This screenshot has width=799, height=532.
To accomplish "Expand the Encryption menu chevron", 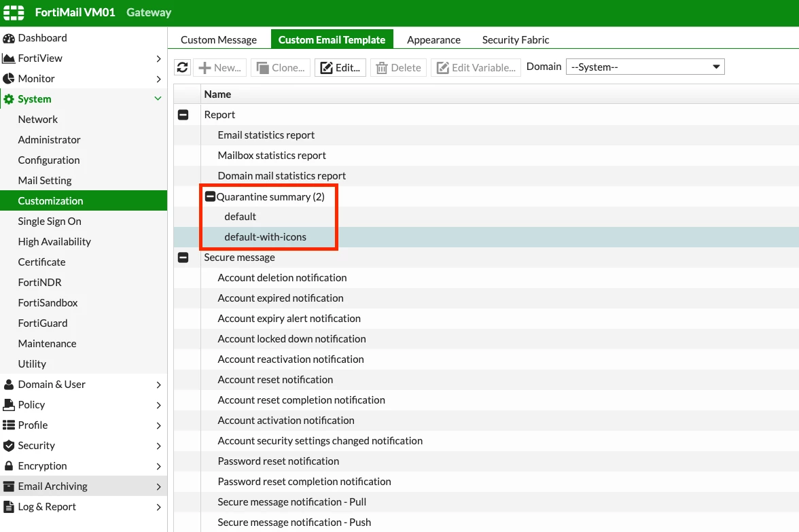I will coord(158,466).
